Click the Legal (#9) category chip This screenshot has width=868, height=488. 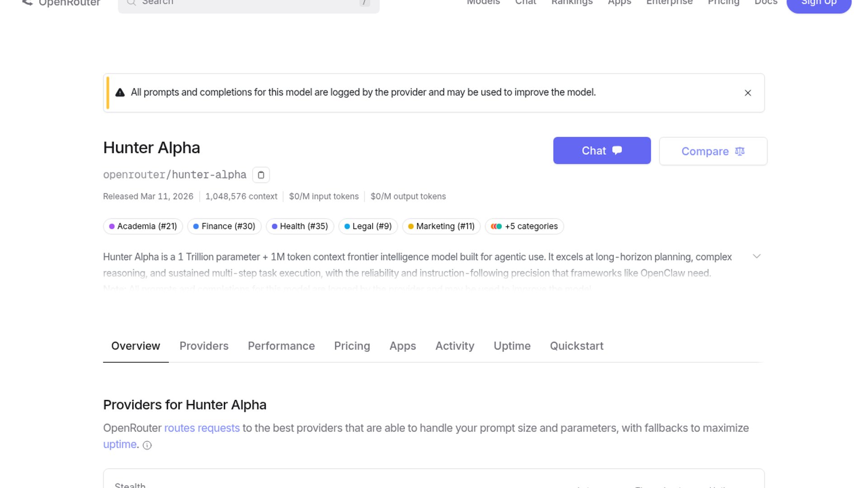coord(368,226)
